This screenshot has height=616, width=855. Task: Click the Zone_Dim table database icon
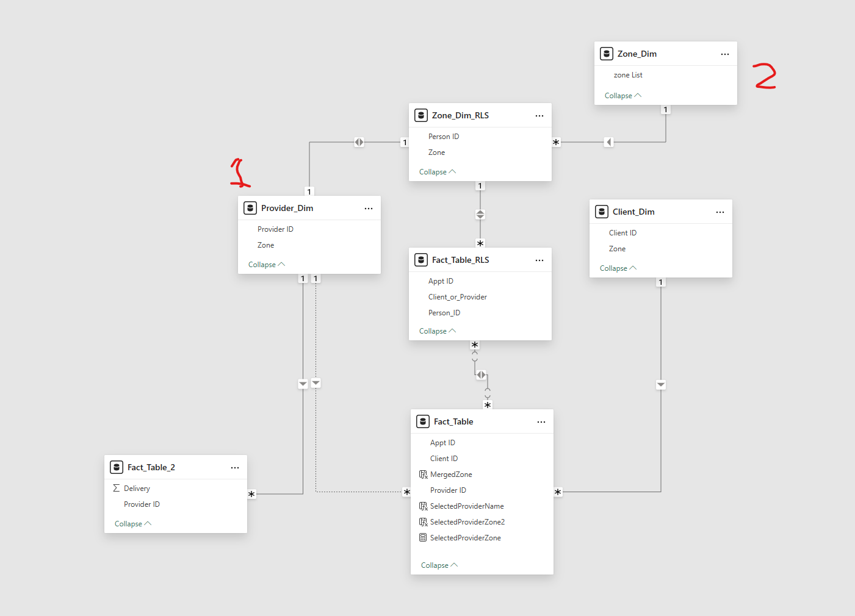coord(607,54)
